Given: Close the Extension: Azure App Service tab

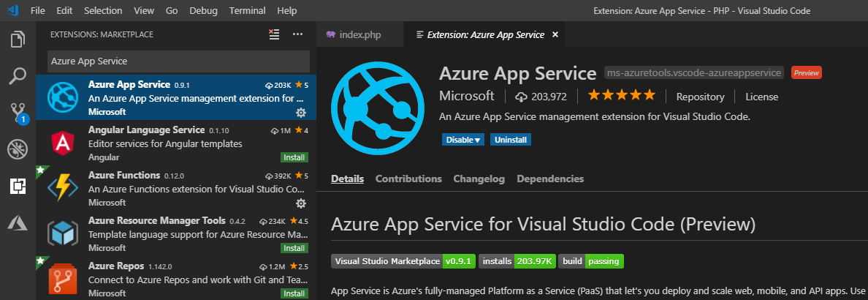Looking at the screenshot, I should pyautogui.click(x=555, y=34).
